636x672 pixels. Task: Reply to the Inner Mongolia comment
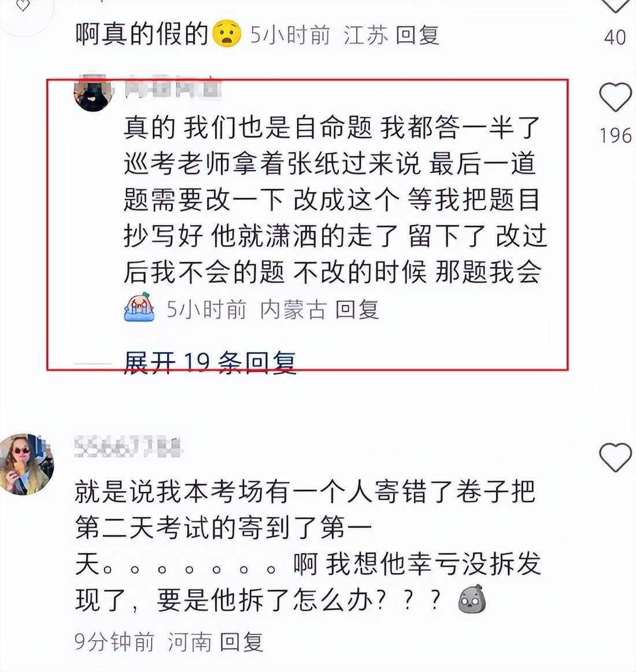[x=357, y=309]
